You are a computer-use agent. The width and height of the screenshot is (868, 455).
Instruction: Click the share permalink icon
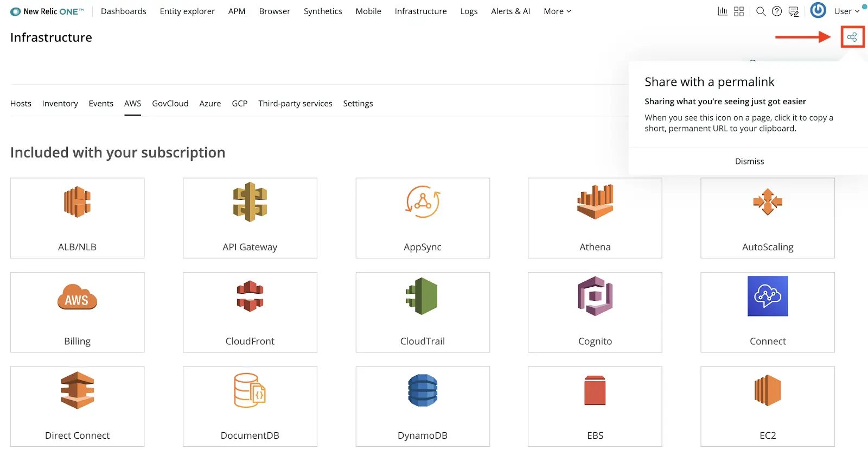(x=852, y=37)
